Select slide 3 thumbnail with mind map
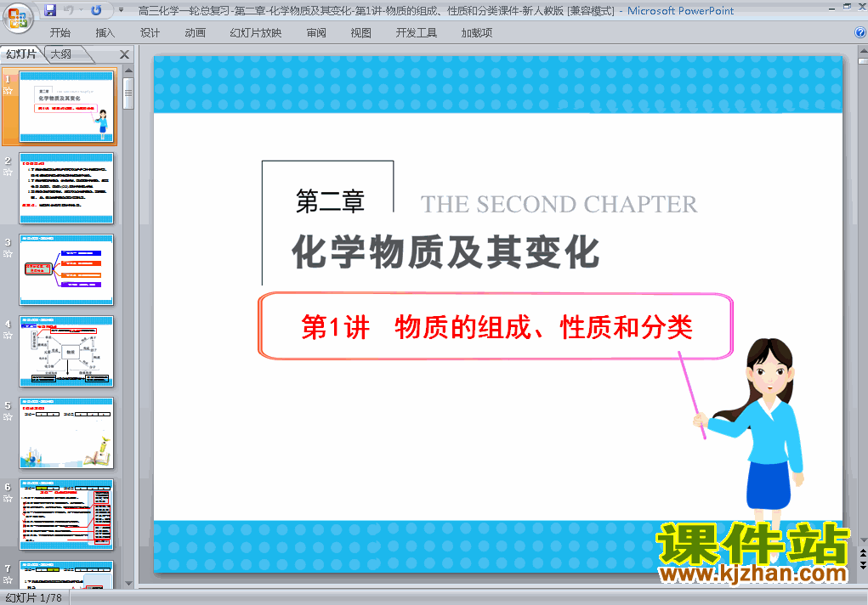The width and height of the screenshot is (868, 605). pos(66,269)
